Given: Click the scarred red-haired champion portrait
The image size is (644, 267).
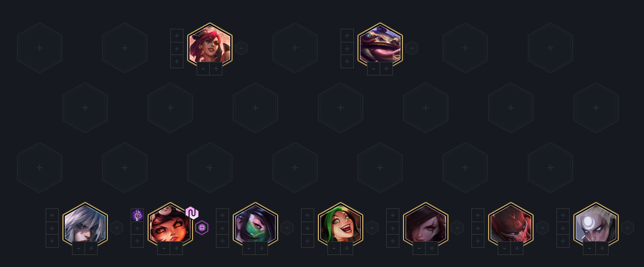Looking at the screenshot, I should pyautogui.click(x=426, y=224).
